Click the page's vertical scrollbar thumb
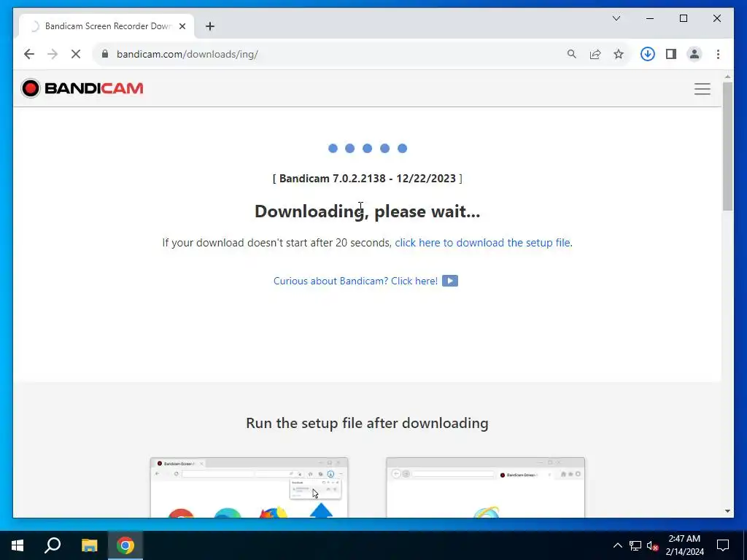This screenshot has width=747, height=560. point(727,146)
